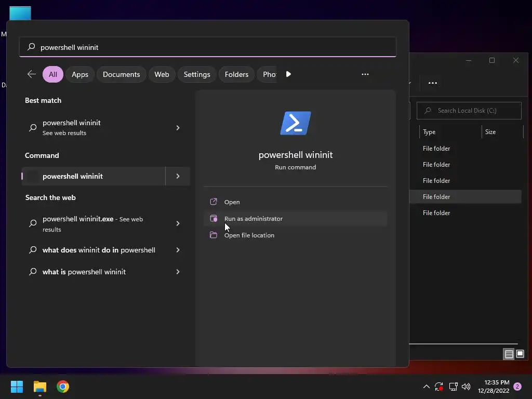Select the All filter tab
532x399 pixels.
pos(53,74)
